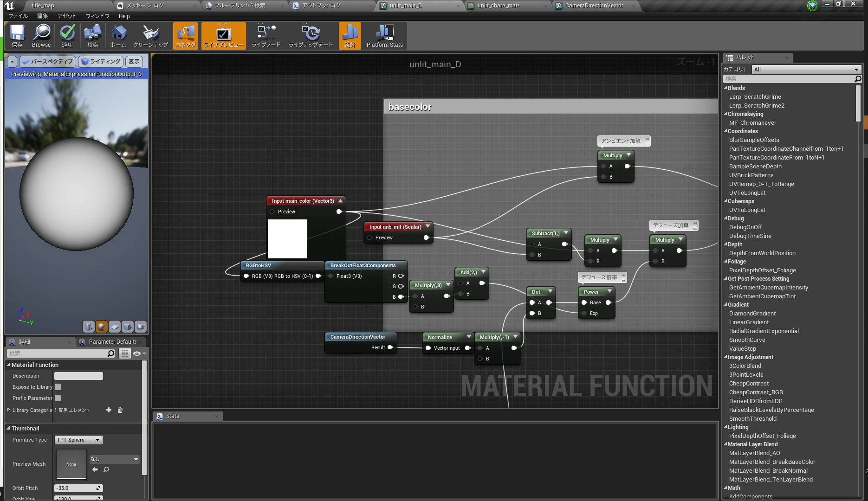Screen dimensions: 868x501
Task: Open palette category All dropdown
Action: click(806, 69)
